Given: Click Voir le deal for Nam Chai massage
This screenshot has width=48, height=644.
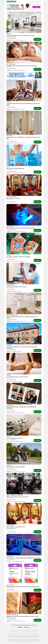Looking at the screenshot, I should (x=37, y=69).
